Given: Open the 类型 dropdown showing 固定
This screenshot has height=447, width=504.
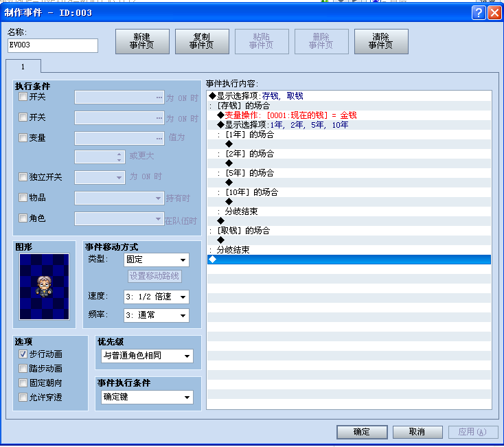Looking at the screenshot, I should 157,260.
